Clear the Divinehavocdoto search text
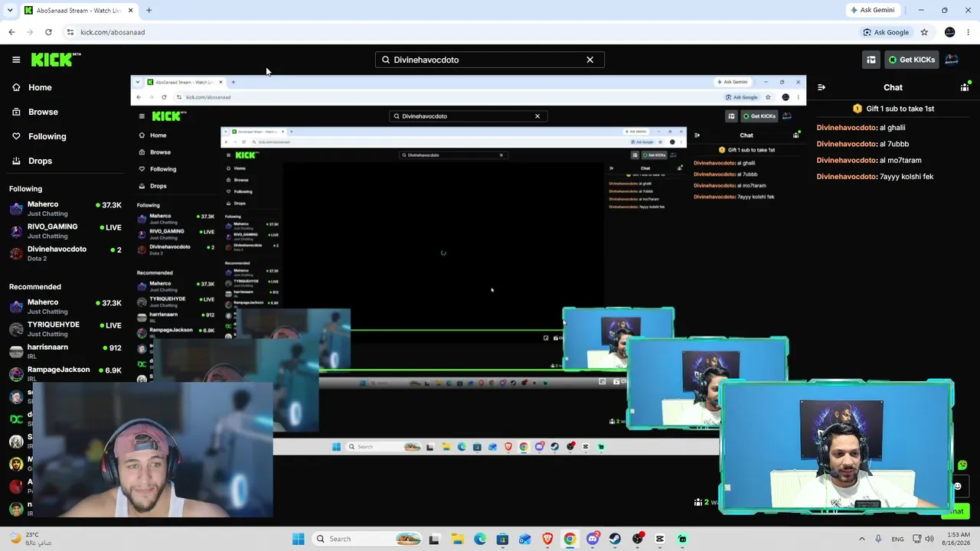 pyautogui.click(x=590, y=60)
